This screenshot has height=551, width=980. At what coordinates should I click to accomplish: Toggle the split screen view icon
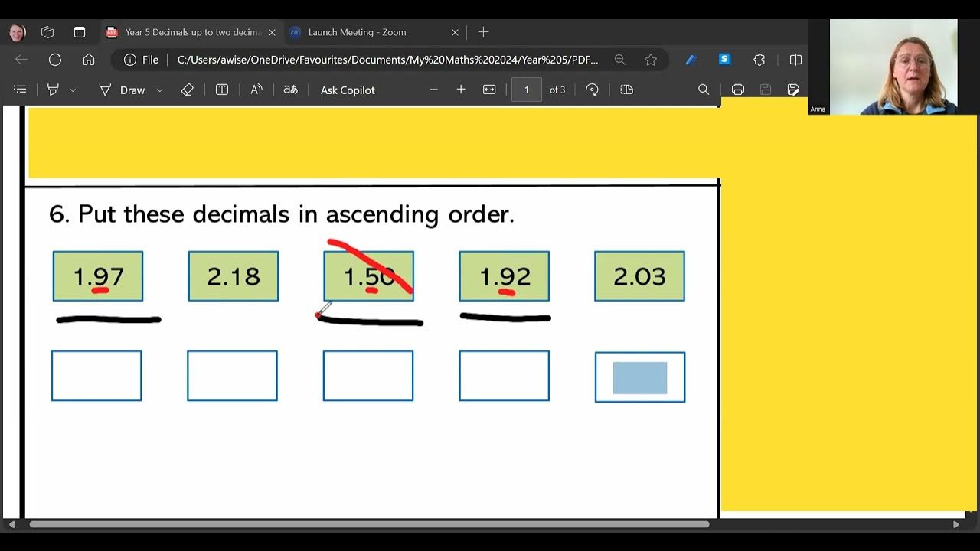(x=795, y=60)
